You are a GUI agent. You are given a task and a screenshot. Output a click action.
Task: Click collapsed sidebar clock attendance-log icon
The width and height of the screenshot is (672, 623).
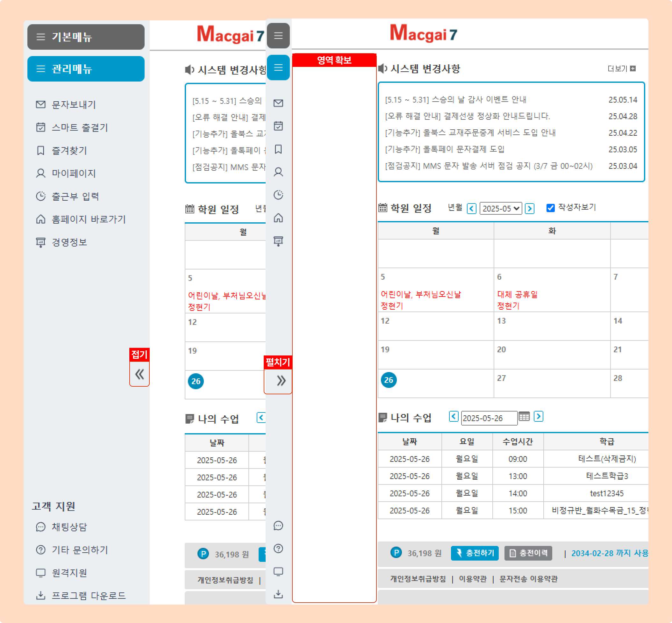click(x=278, y=195)
